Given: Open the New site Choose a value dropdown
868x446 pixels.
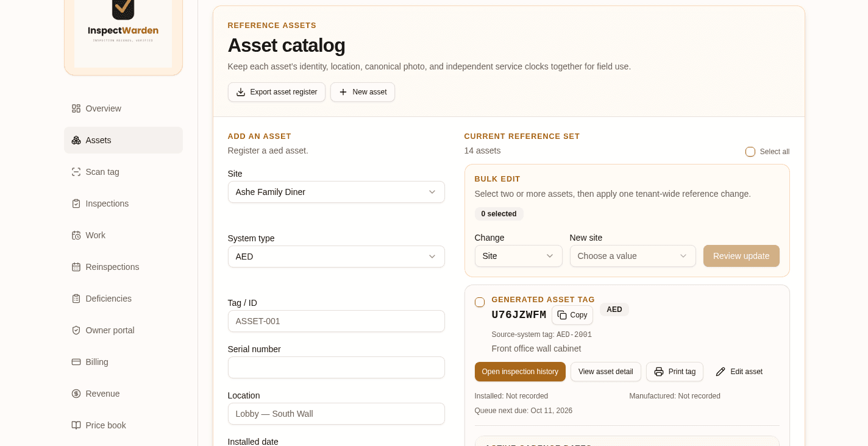Looking at the screenshot, I should [x=633, y=256].
